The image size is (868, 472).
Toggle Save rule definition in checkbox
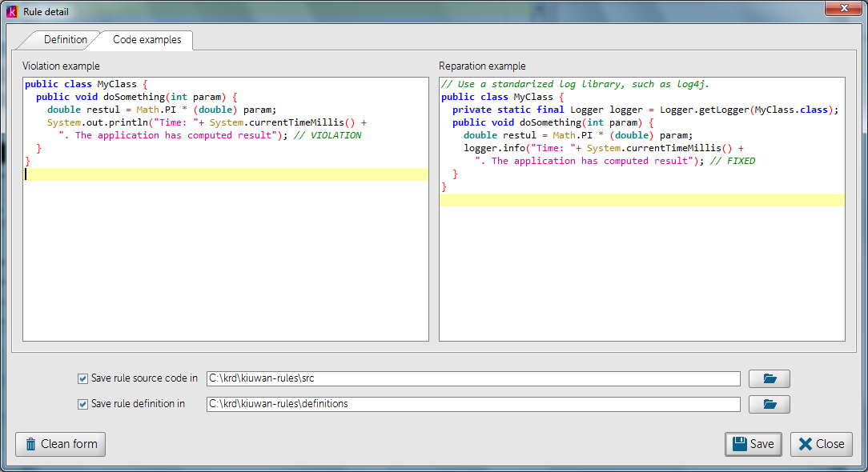(x=82, y=404)
